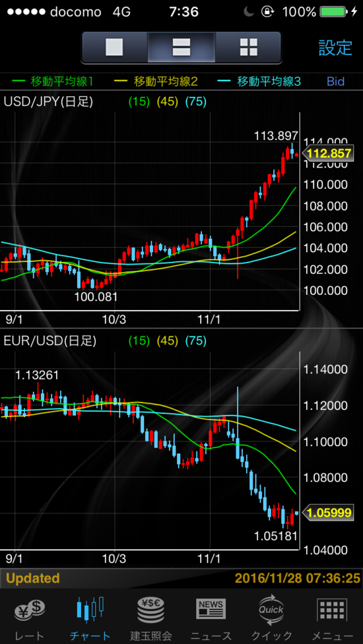Tap the USD/JPY(日足) chart title
Viewport: 363px width, 644px height.
point(49,102)
